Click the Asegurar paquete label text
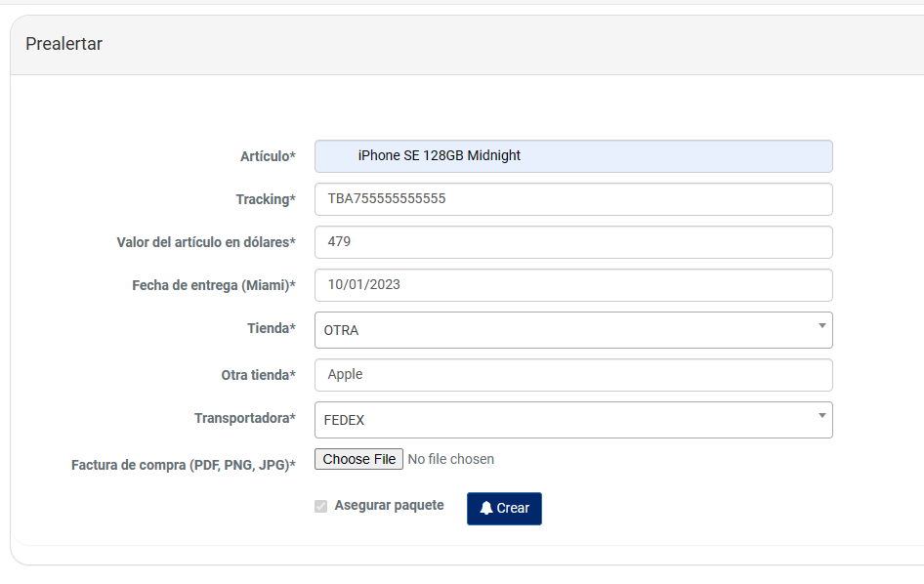Viewport: 924px width, 584px height. point(389,505)
